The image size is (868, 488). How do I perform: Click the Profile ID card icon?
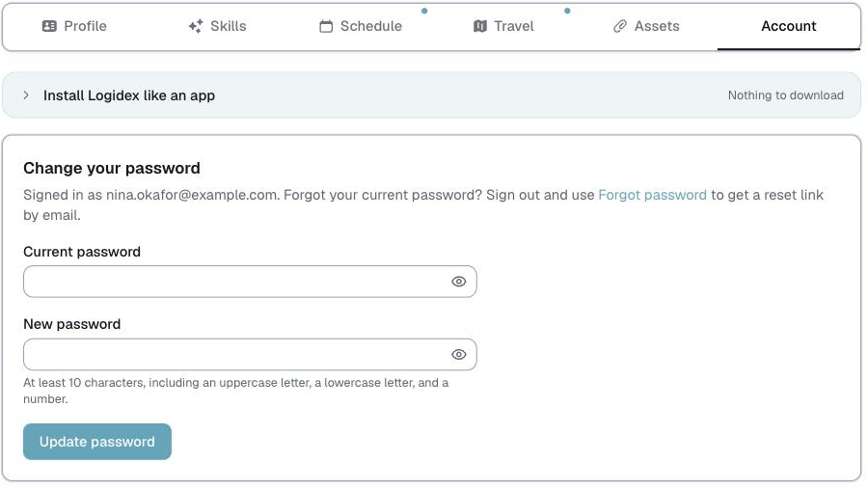coord(49,26)
